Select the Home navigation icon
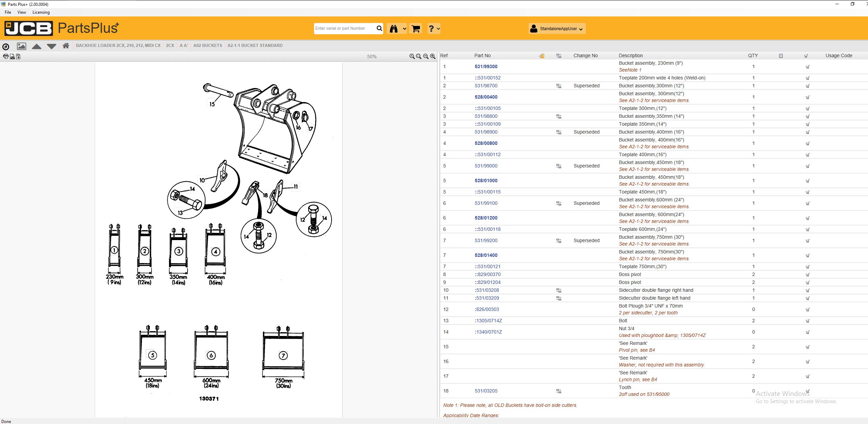Image resolution: width=868 pixels, height=424 pixels. (66, 46)
